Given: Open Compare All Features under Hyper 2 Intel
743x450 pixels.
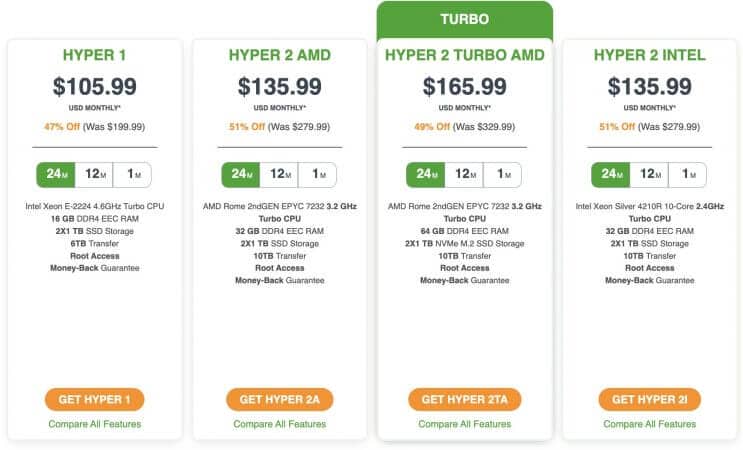Looking at the screenshot, I should click(x=650, y=424).
